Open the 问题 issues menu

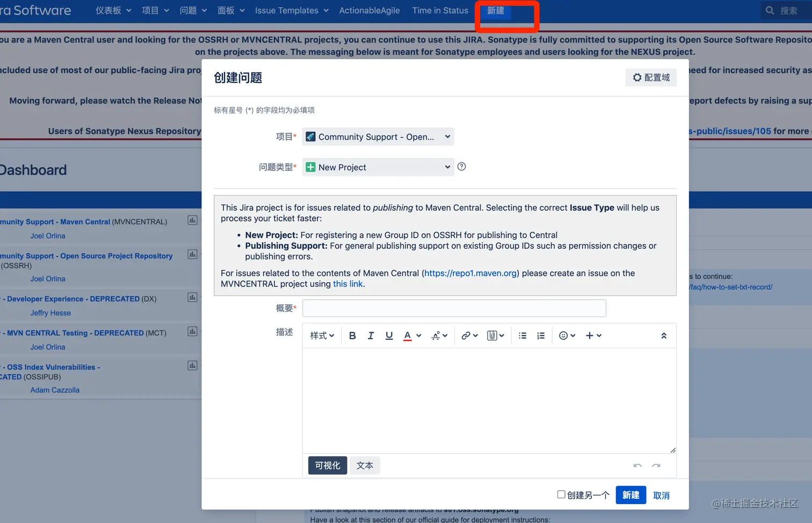pyautogui.click(x=193, y=10)
